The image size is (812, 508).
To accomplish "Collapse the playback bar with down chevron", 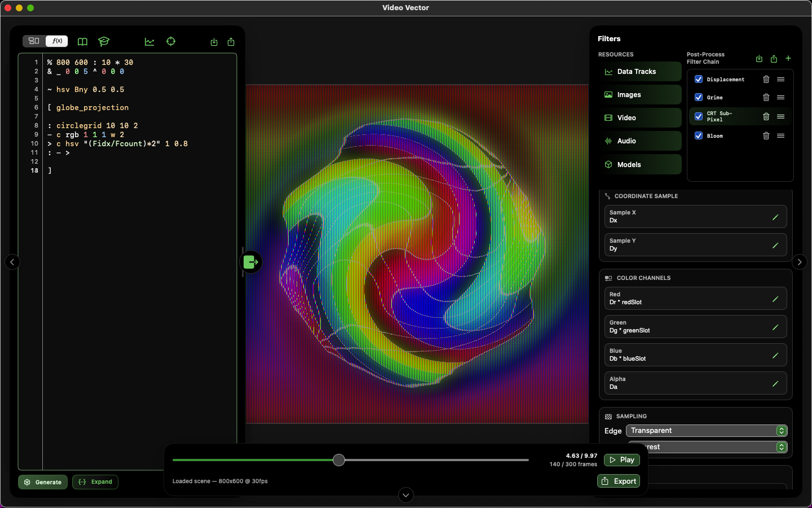I will point(406,495).
